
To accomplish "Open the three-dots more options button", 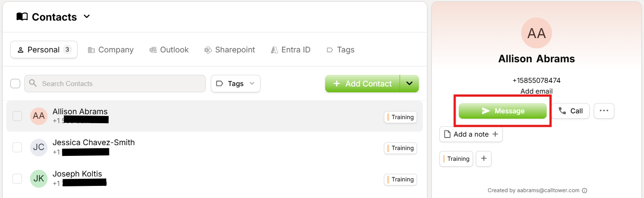I will [604, 111].
